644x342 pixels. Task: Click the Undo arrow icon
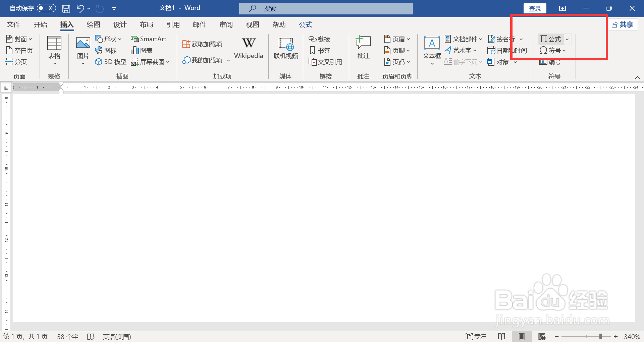(80, 8)
